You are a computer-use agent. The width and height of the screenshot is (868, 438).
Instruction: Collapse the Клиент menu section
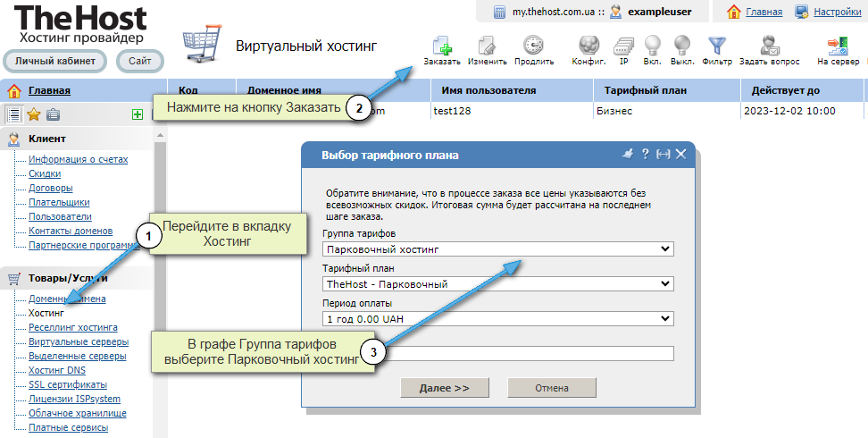tap(47, 139)
